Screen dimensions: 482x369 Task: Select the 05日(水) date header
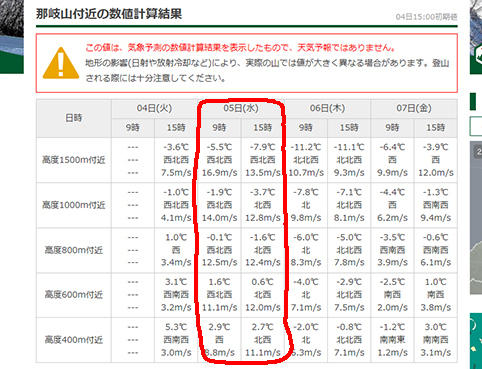241,108
